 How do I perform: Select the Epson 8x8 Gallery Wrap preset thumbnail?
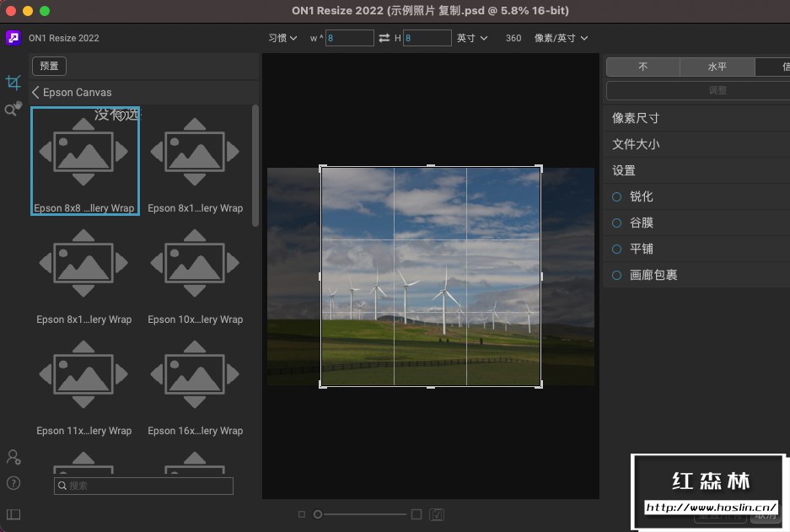tap(84, 156)
